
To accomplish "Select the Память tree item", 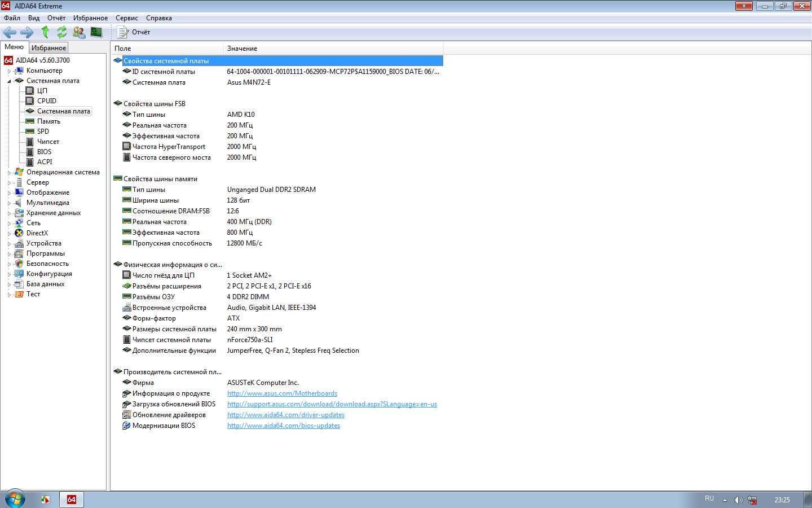I will pyautogui.click(x=48, y=121).
